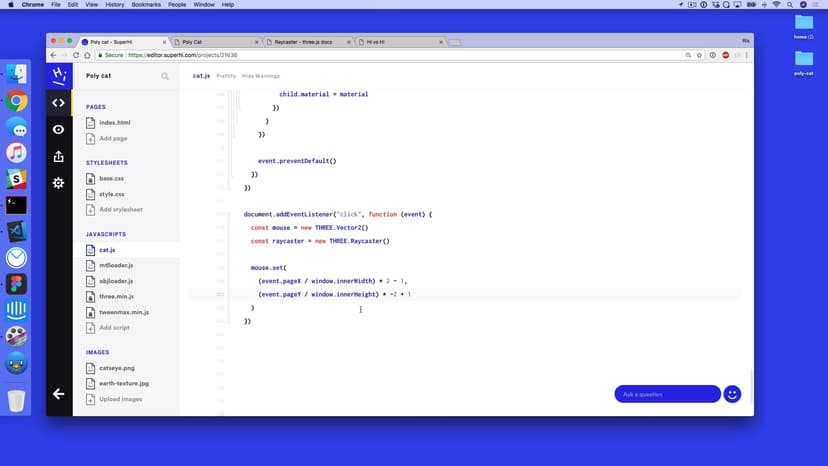
Task: Click Add page in Pages section
Action: (x=113, y=138)
